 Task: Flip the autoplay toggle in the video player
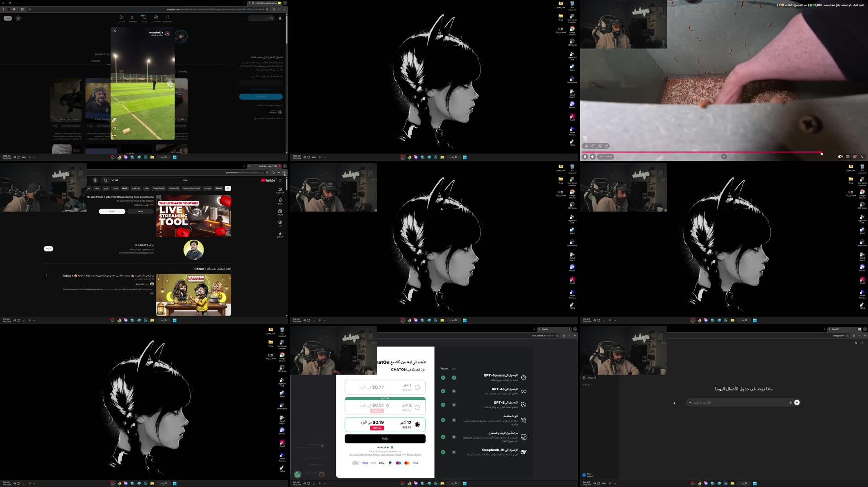click(x=841, y=157)
